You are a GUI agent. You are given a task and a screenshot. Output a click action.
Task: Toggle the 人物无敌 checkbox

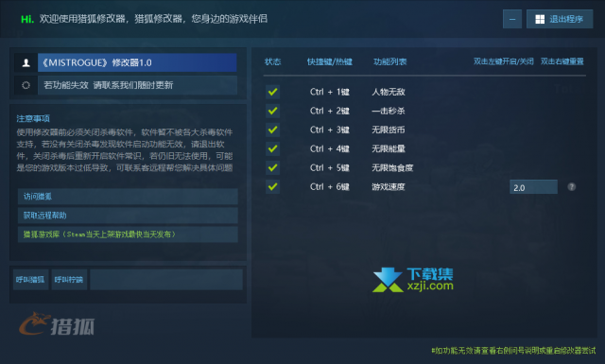pos(273,92)
